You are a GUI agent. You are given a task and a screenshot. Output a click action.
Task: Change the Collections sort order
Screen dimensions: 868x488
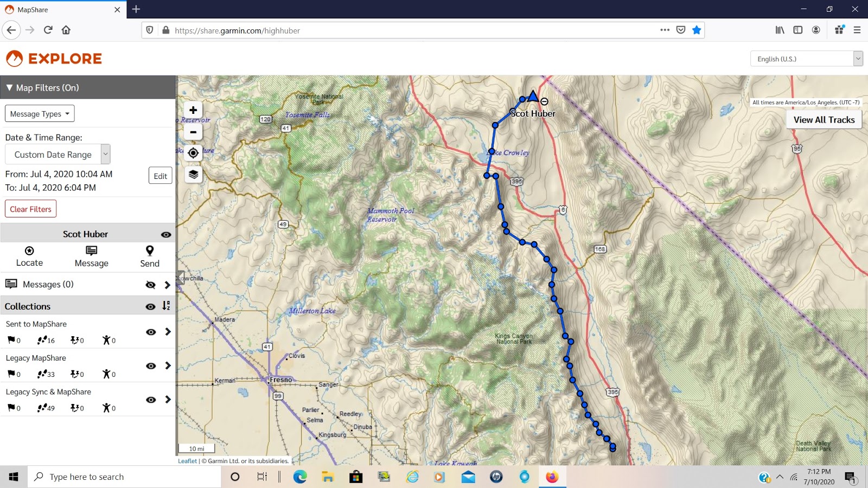click(x=166, y=306)
